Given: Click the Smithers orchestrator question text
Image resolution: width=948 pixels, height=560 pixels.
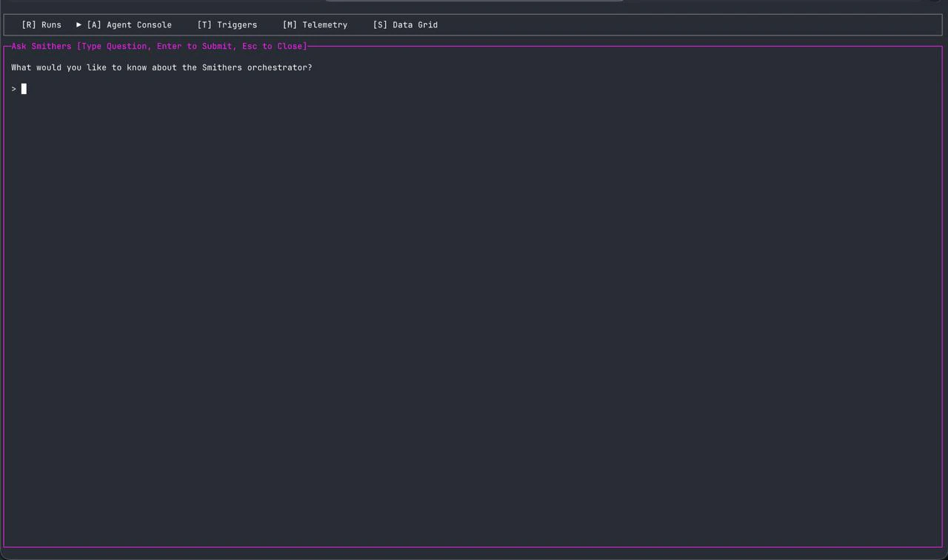Looking at the screenshot, I should click(x=161, y=67).
